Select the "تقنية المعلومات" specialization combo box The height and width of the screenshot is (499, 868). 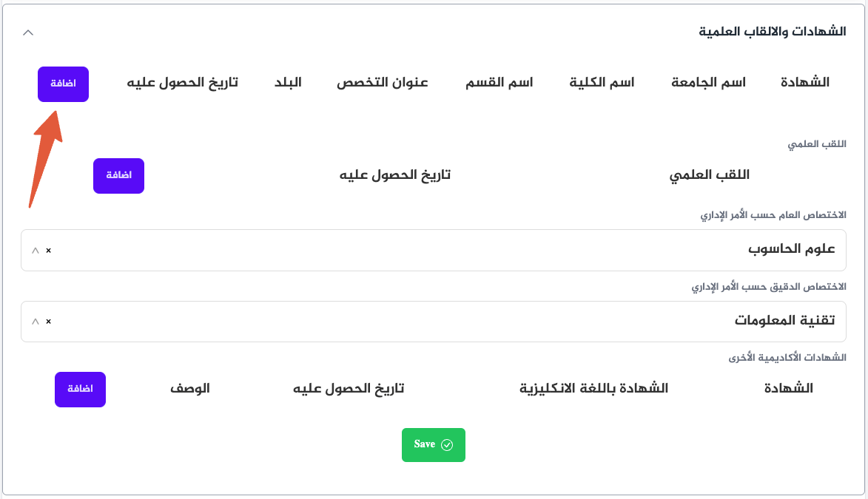point(434,322)
